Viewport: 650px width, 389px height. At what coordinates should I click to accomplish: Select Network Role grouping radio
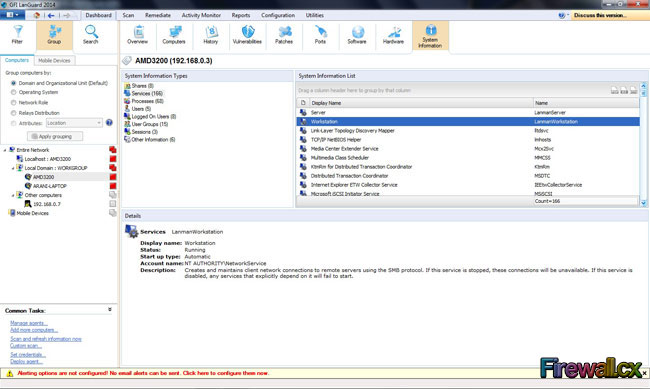pos(13,102)
